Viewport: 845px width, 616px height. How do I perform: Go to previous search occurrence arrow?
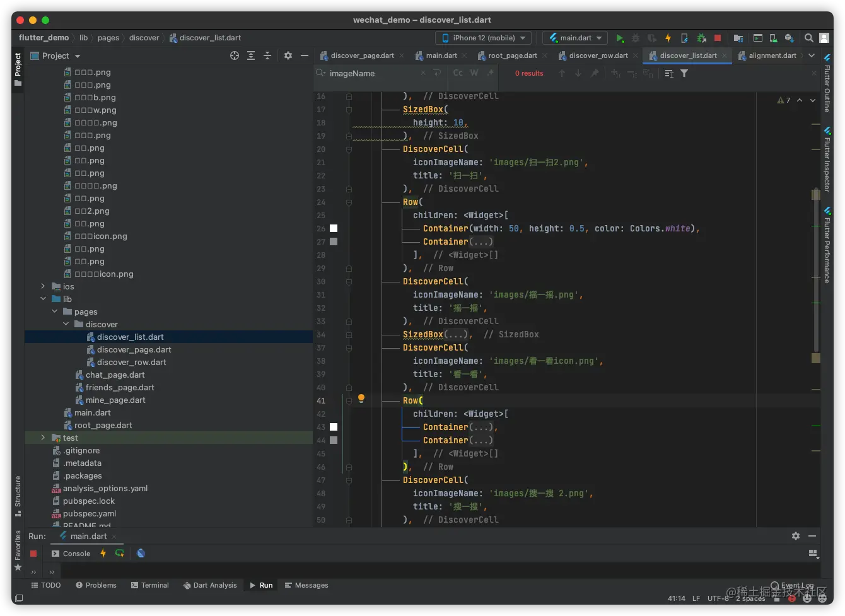point(562,73)
